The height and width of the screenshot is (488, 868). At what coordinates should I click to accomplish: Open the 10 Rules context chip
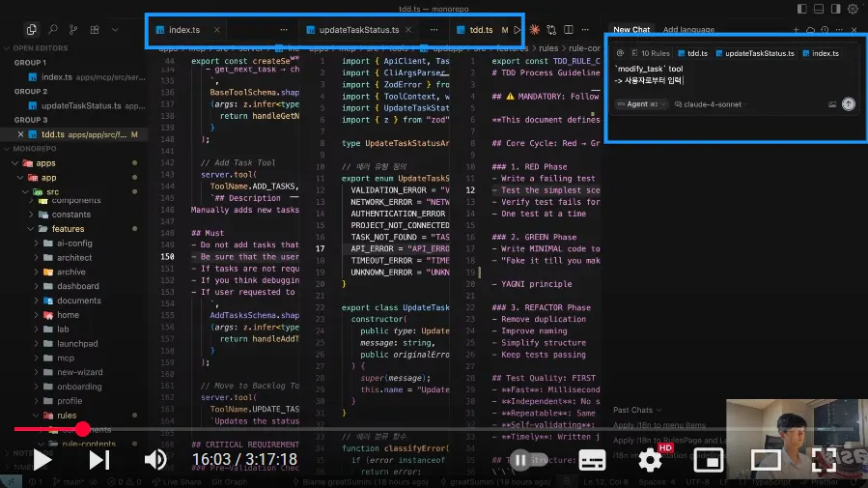coord(651,53)
